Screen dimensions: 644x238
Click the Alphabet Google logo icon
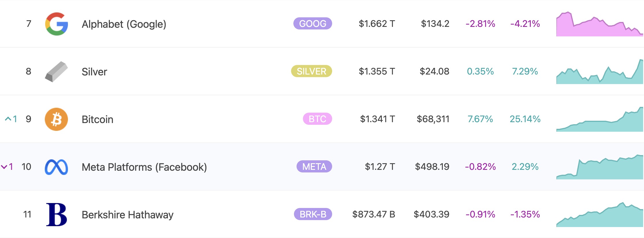point(57,24)
